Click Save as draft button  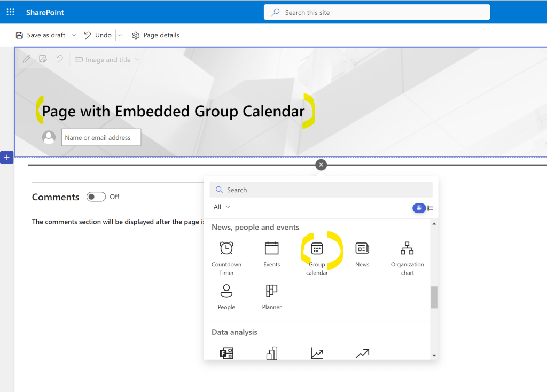[41, 35]
